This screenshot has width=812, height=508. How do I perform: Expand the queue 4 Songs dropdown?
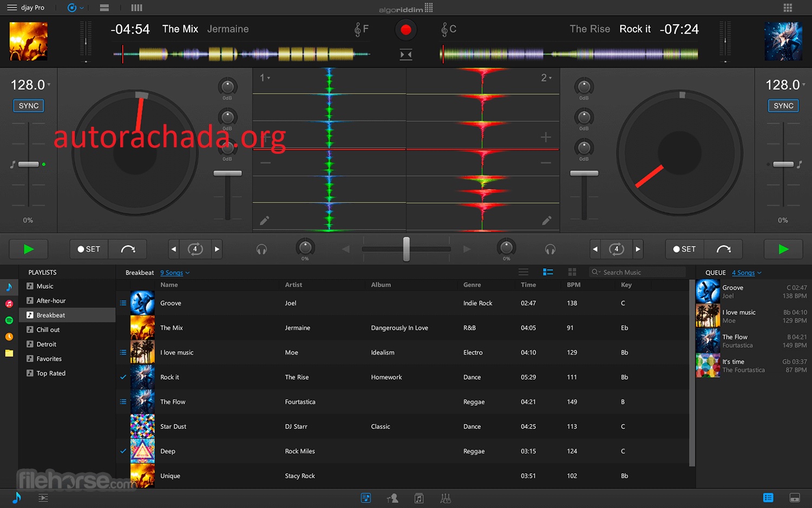746,272
